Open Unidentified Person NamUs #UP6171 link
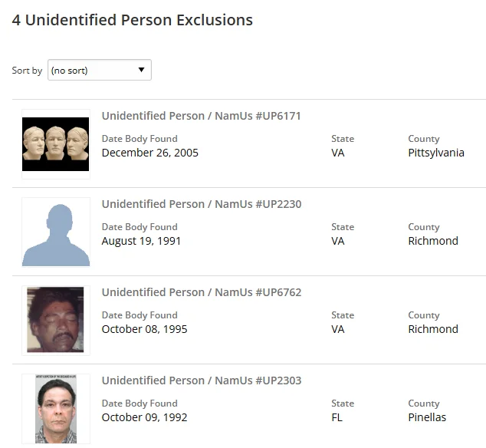This screenshot has height=448, width=486. (x=201, y=116)
